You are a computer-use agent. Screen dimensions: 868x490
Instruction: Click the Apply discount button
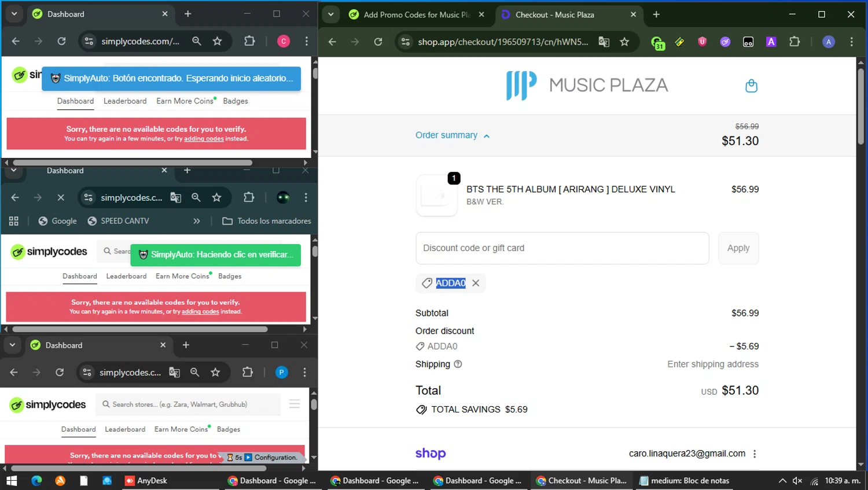click(x=738, y=248)
